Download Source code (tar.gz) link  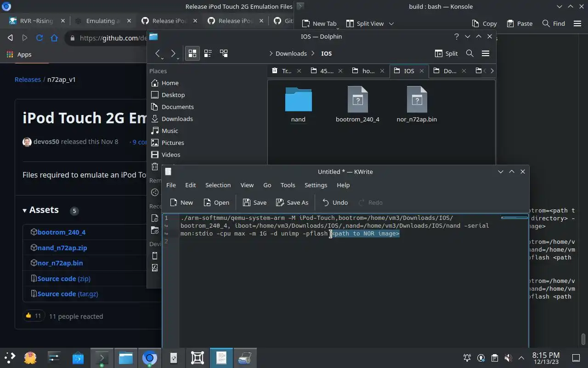coord(68,294)
